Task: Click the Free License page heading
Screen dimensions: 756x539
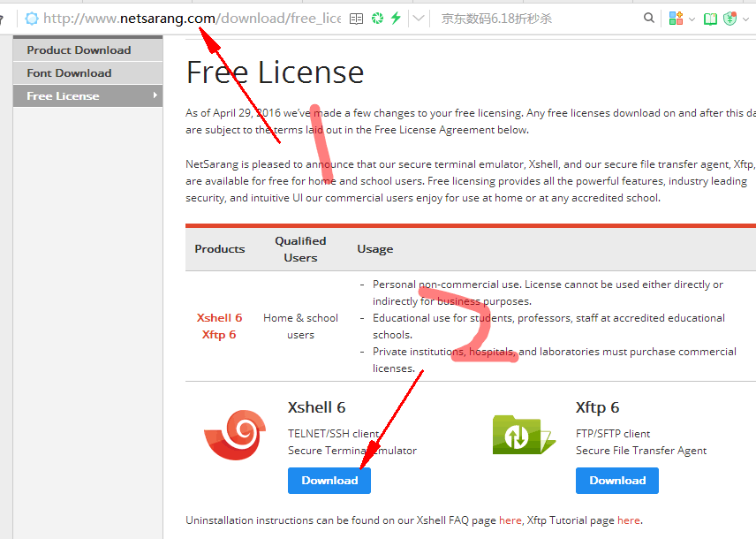Action: click(x=275, y=72)
